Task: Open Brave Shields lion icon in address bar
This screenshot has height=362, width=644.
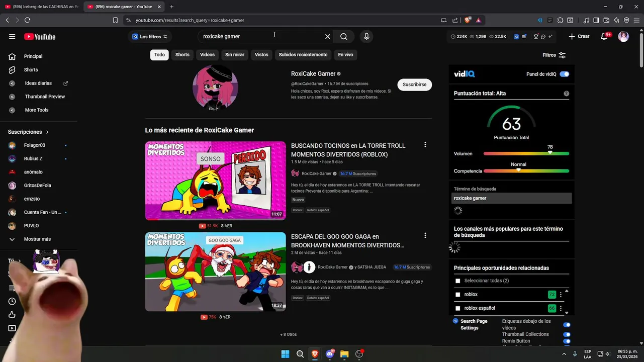Action: click(x=468, y=20)
